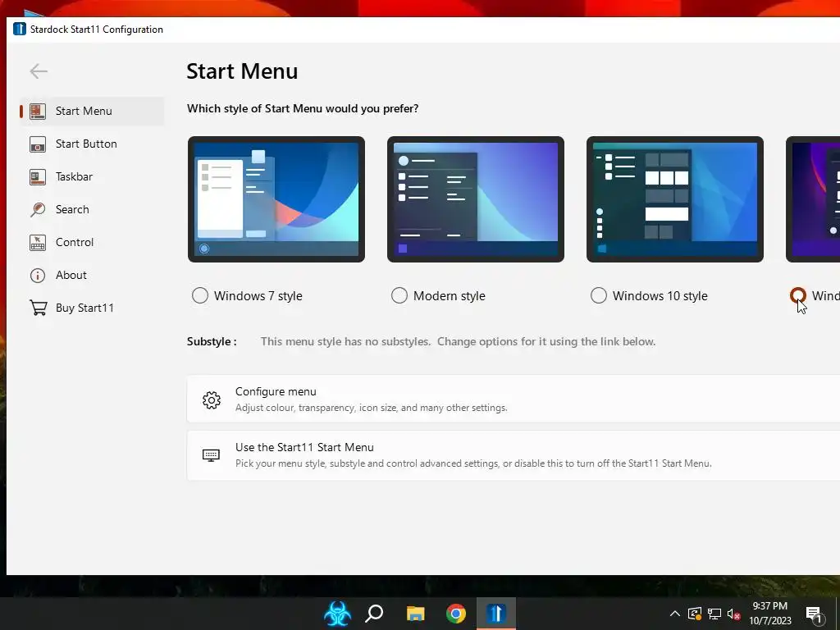The image size is (840, 630).
Task: Click the Buy Start11 cart entry
Action: 92,308
